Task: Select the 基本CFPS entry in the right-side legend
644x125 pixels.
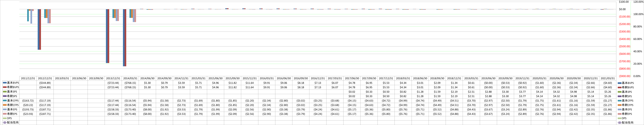Action: coord(625,101)
